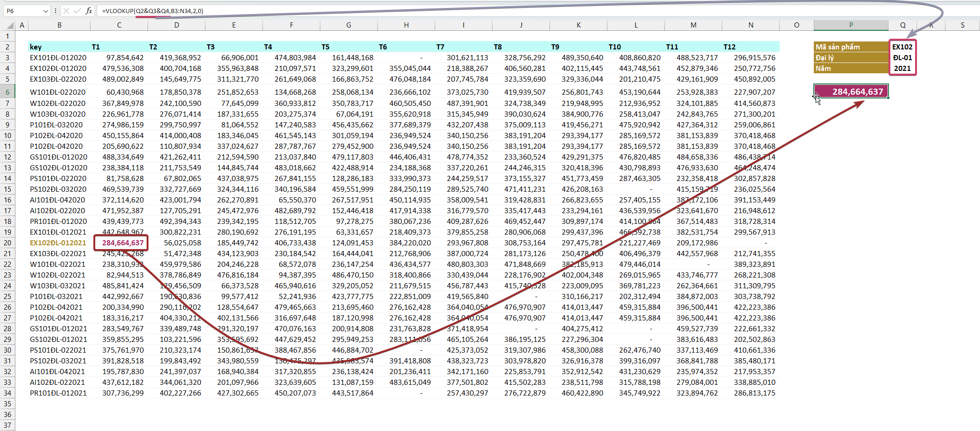Select row 6 header
980x431 pixels.
tap(7, 92)
